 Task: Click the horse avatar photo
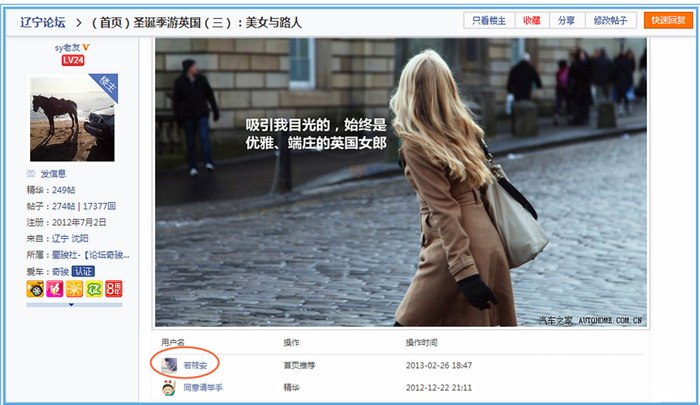[x=72, y=118]
